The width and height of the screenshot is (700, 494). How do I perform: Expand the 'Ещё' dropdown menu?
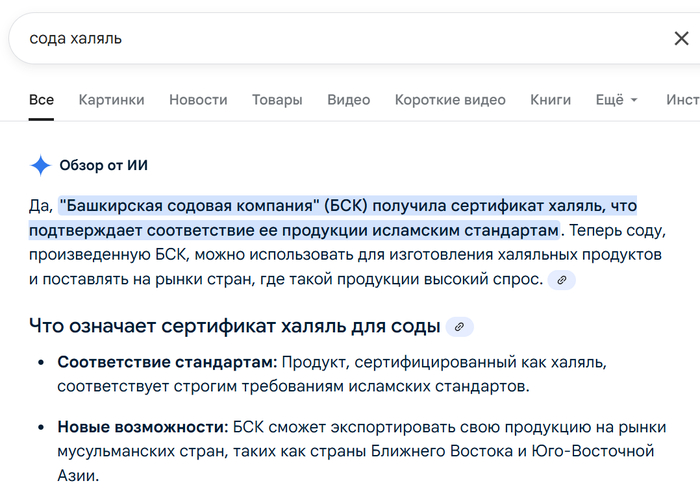[x=617, y=100]
